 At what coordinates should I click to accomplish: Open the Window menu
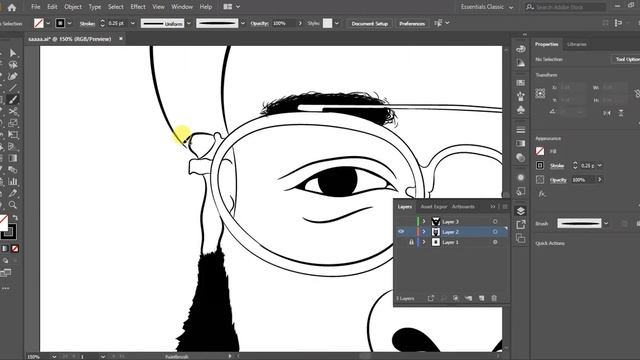coord(182,7)
